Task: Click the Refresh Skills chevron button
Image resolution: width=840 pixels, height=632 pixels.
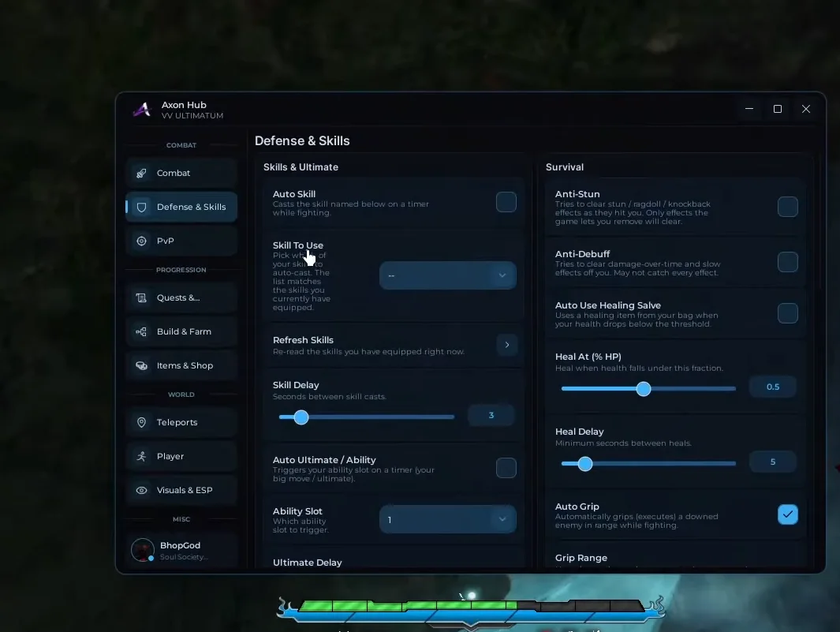Action: pyautogui.click(x=507, y=345)
